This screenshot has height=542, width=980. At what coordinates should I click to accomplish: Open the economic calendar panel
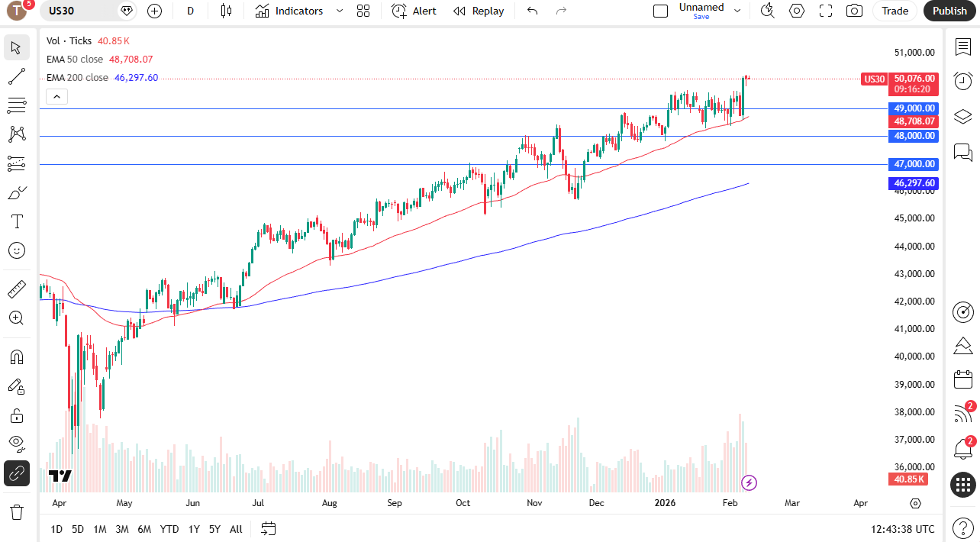[x=963, y=379]
